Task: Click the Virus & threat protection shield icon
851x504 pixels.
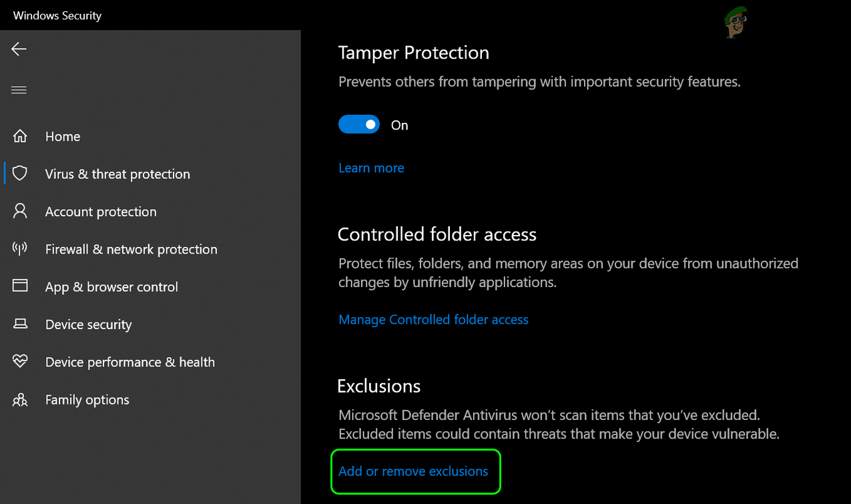Action: click(20, 174)
